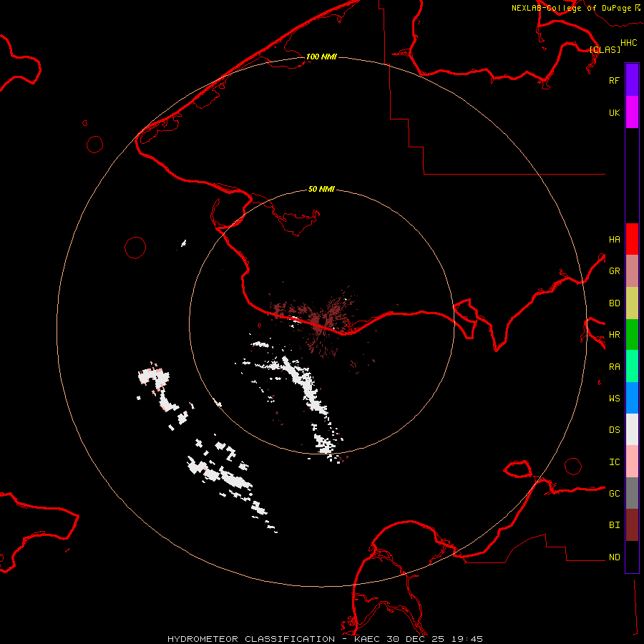Select the IC pink legend swatch
This screenshot has height=644, width=644.
(632, 462)
